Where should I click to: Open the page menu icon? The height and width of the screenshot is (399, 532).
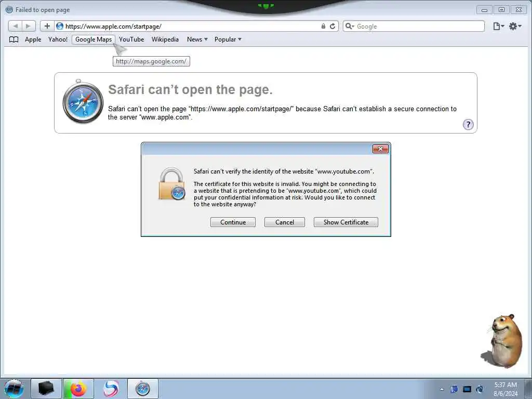click(498, 26)
